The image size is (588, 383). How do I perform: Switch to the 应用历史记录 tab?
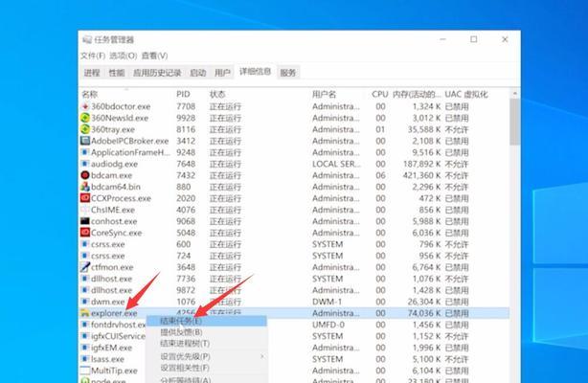(x=157, y=73)
